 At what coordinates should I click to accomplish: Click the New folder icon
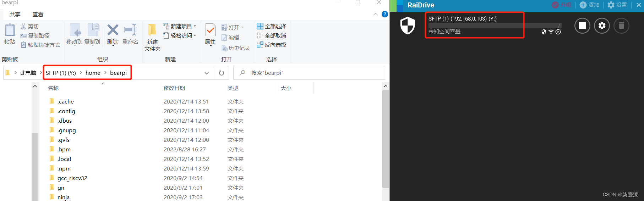152,30
